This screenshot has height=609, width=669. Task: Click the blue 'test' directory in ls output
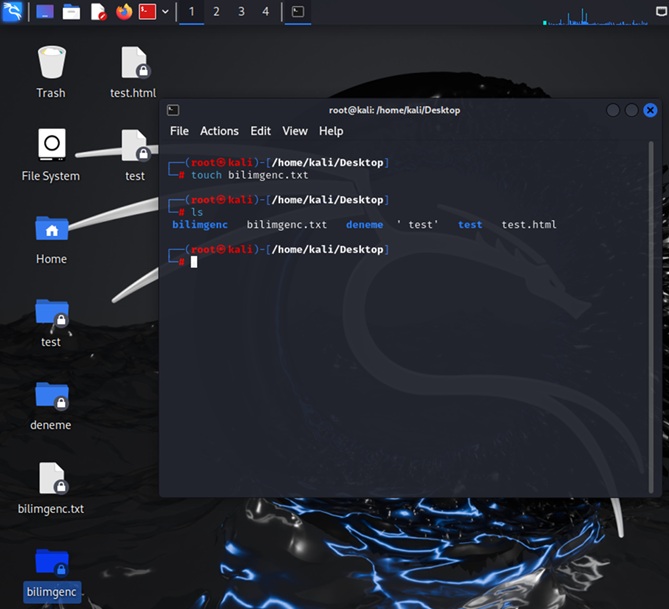(470, 224)
